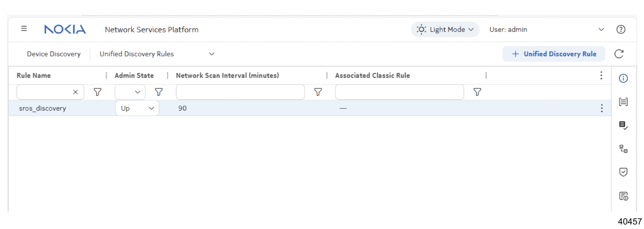The height and width of the screenshot is (229, 644).
Task: Click the help question mark icon
Action: coord(621,30)
